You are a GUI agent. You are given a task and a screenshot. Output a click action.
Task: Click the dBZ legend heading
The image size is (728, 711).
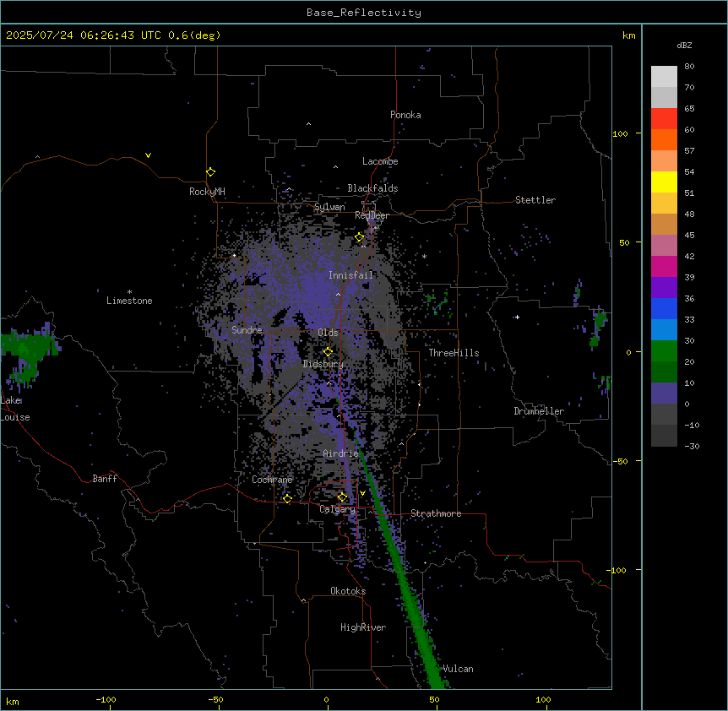684,46
